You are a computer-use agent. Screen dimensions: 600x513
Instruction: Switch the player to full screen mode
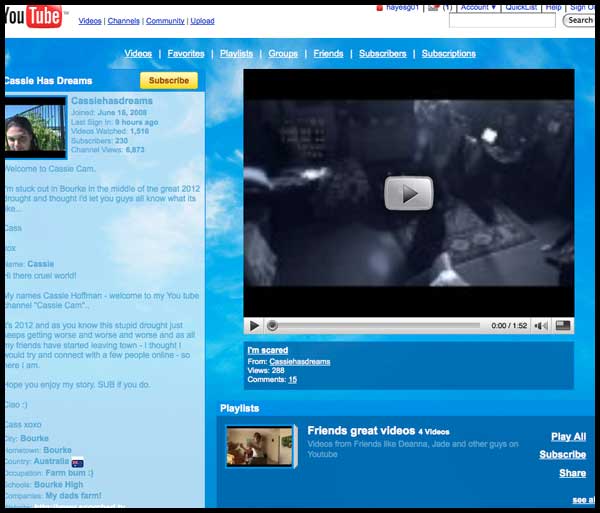coord(563,325)
